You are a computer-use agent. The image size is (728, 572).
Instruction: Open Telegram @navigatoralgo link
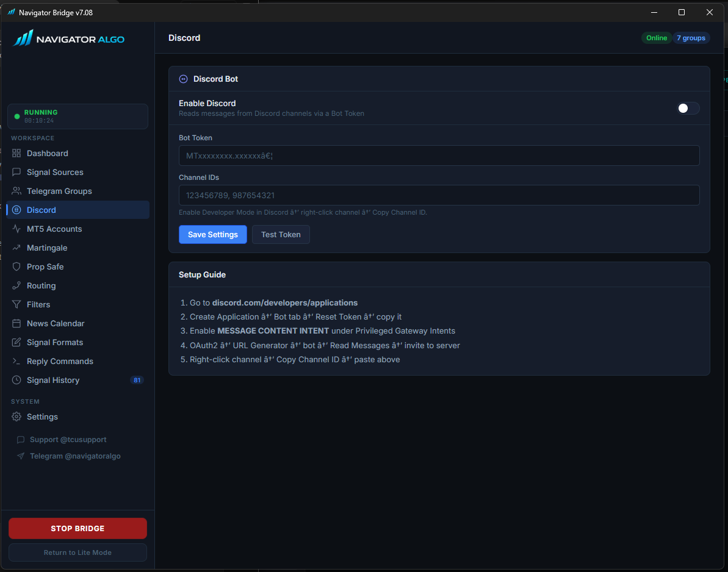coord(75,456)
